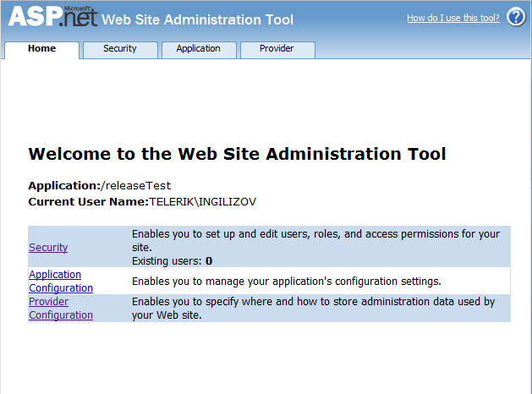Click the "Application:" bold label
Viewport: 532px width, 394px height.
[64, 185]
